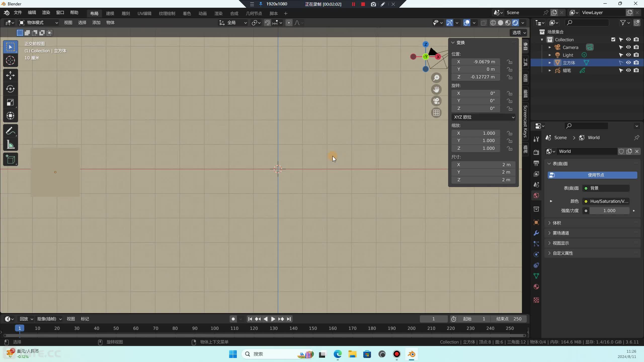
Task: Jump to the end frame
Action: [x=289, y=319]
